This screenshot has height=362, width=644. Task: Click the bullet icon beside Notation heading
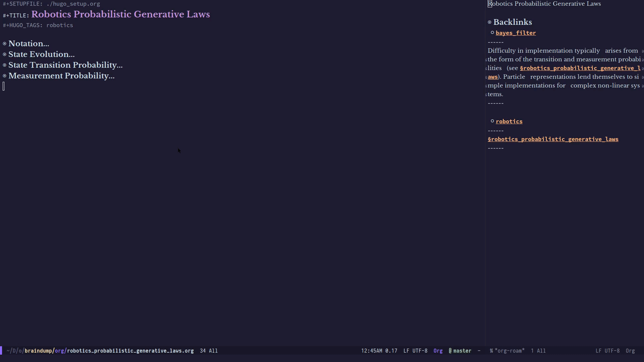pyautogui.click(x=5, y=44)
